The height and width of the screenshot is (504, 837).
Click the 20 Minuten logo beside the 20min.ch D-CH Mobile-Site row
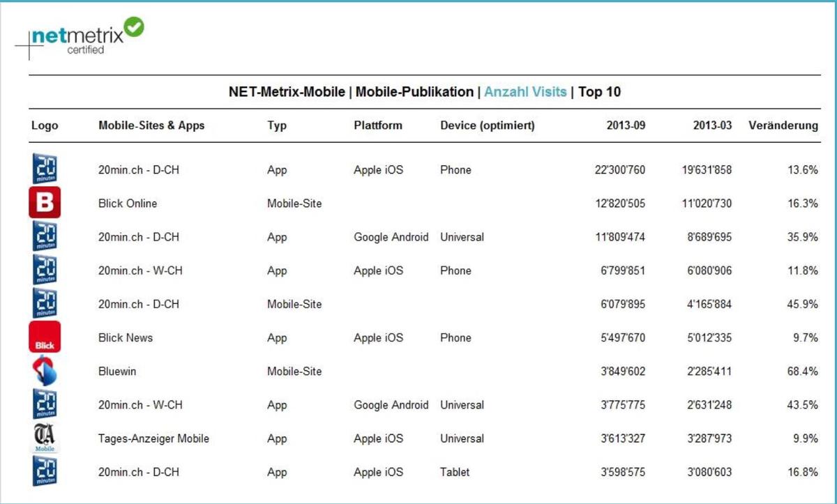click(45, 304)
